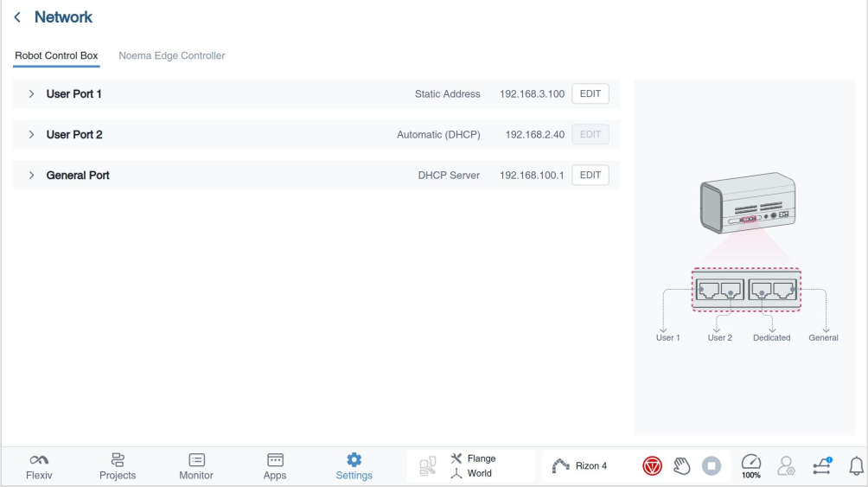Click EDIT for General Port
This screenshot has height=487, width=868.
590,175
